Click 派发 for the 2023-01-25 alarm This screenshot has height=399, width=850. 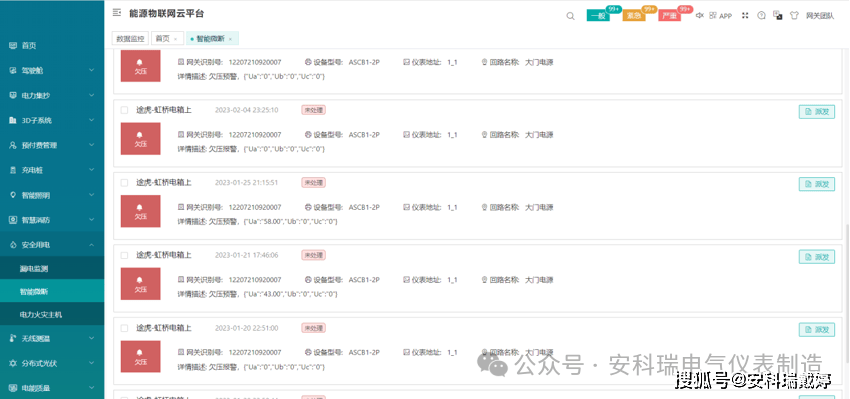[x=817, y=184]
